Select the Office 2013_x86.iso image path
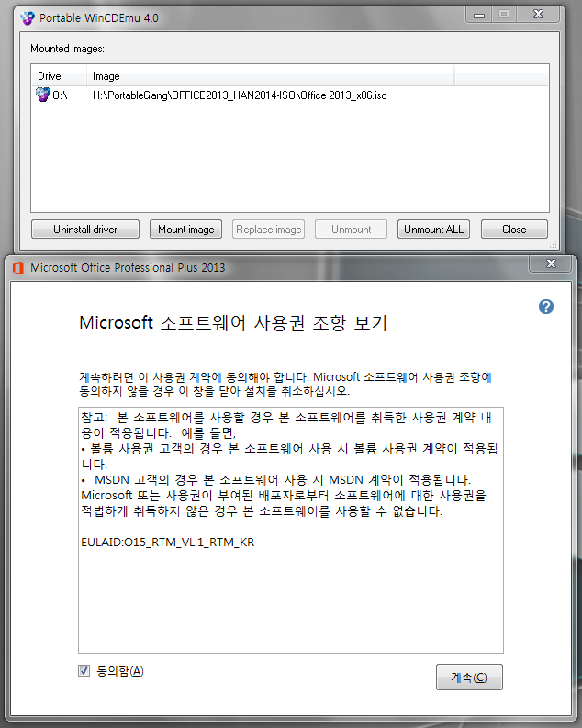Screen dimensions: 582x728 (x=240, y=95)
